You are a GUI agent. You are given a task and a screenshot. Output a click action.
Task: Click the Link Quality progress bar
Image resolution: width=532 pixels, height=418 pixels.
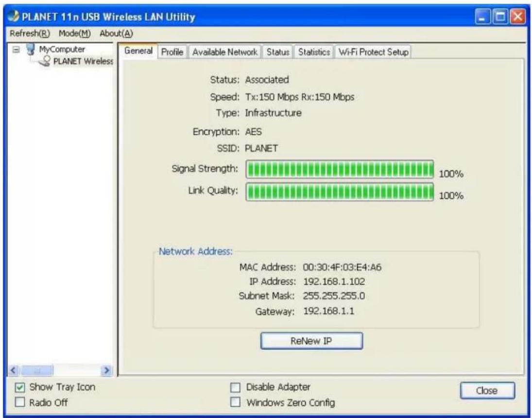pos(340,192)
